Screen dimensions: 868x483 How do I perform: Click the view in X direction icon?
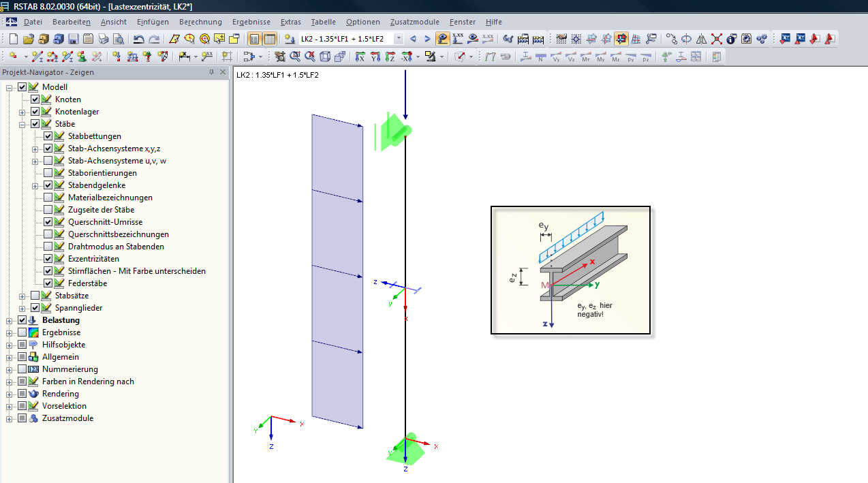[x=359, y=57]
